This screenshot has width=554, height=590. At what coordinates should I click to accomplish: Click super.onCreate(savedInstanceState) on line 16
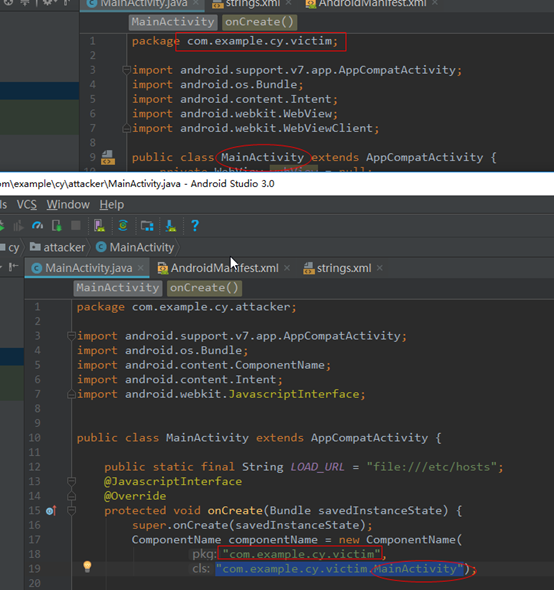[x=252, y=525]
